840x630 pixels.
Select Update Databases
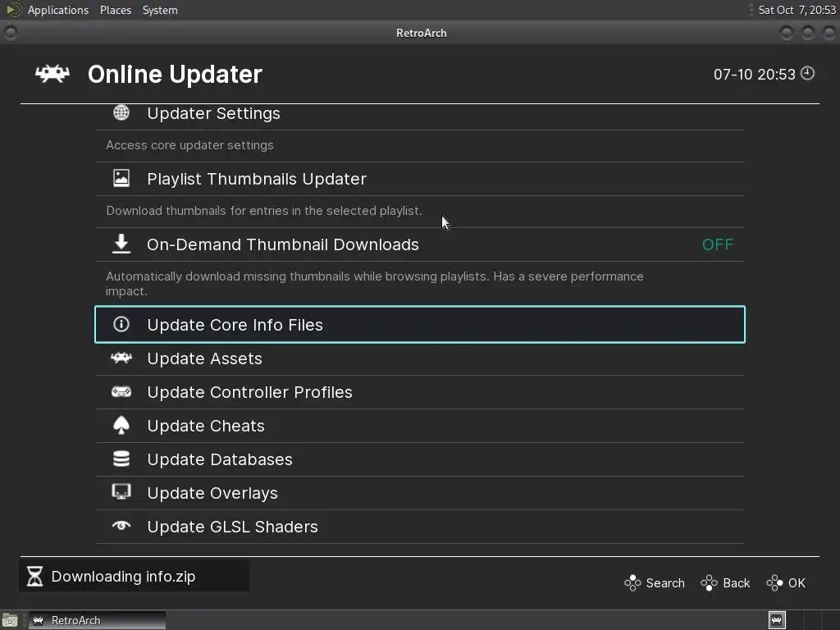[420, 459]
